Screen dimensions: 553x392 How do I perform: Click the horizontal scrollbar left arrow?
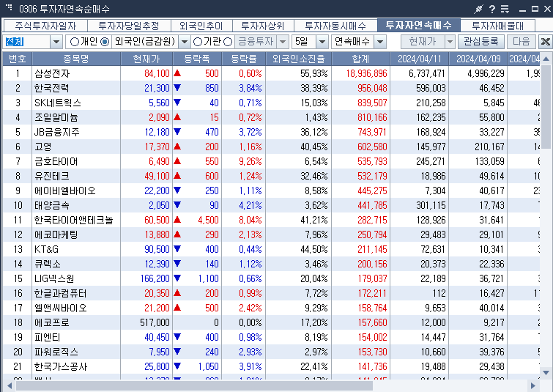[x=10, y=385]
